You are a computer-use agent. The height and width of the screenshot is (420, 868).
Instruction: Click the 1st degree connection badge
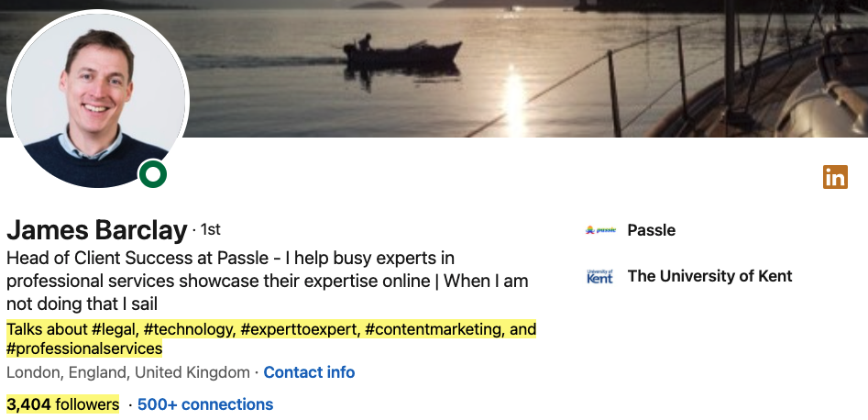[x=210, y=229]
